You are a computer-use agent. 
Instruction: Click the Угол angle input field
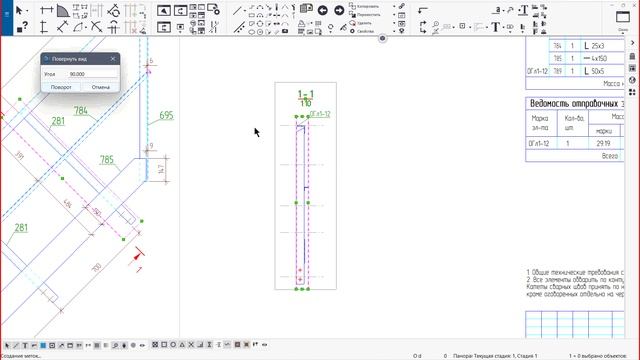tap(92, 74)
